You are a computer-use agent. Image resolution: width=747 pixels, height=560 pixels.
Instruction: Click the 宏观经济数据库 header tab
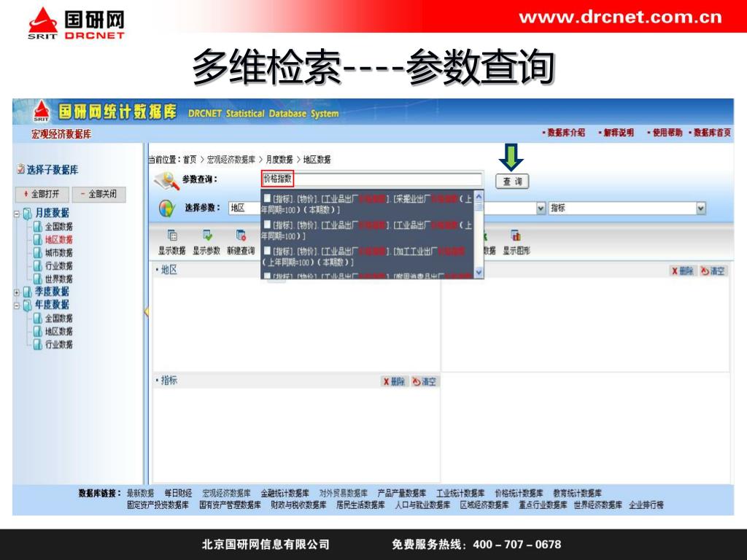point(61,134)
